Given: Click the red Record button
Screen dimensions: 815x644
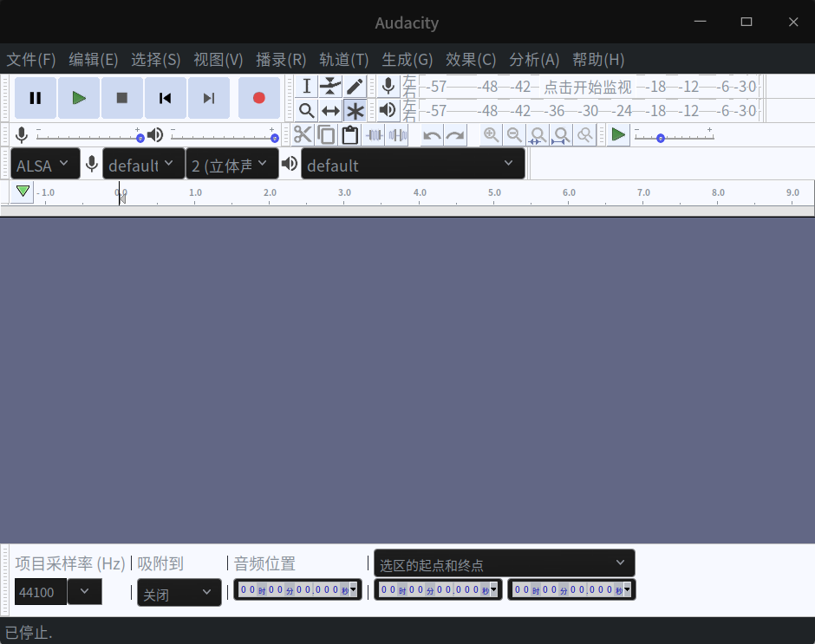Looking at the screenshot, I should point(258,98).
